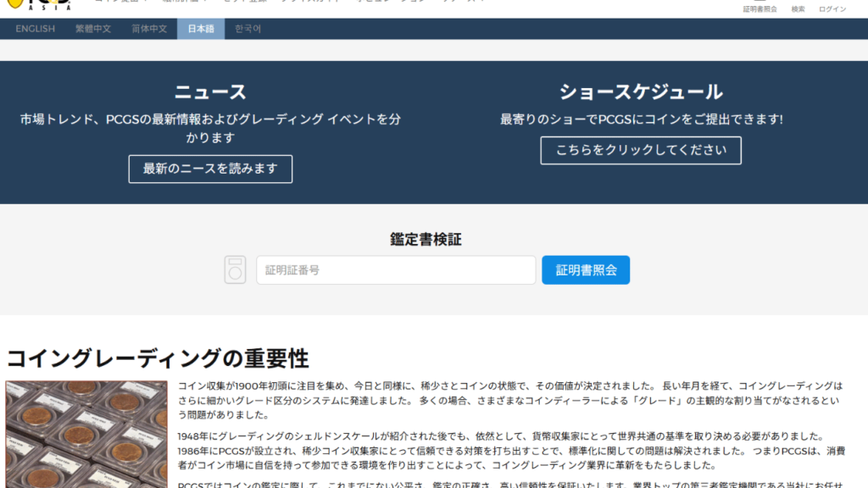Screen dimensions: 868x488
Task: Select the 日本語 language tab
Action: [x=201, y=29]
